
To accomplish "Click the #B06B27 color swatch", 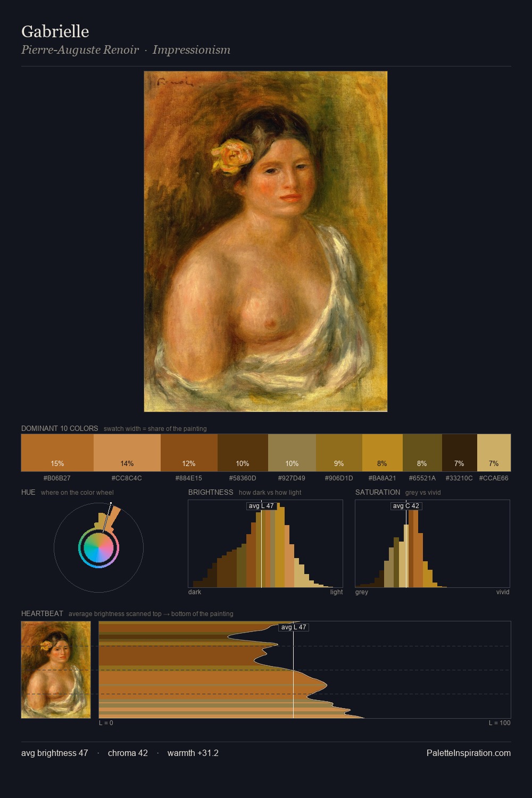I will (x=57, y=453).
